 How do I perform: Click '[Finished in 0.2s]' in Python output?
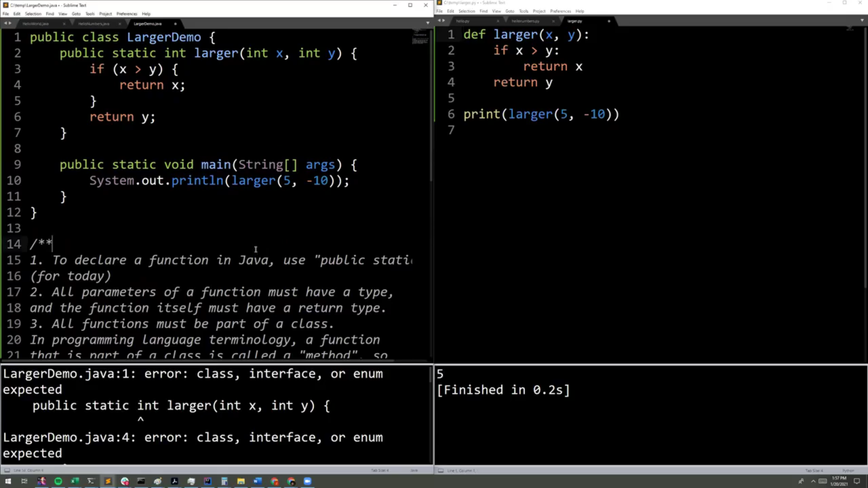[504, 390]
